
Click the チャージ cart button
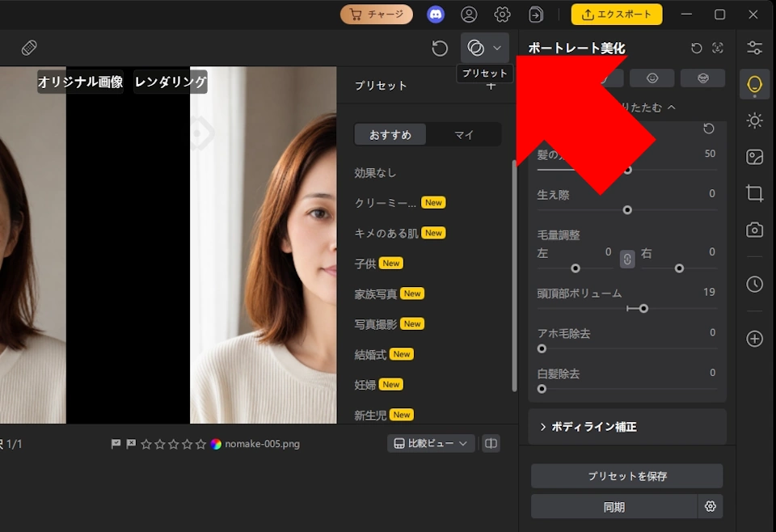pos(376,15)
